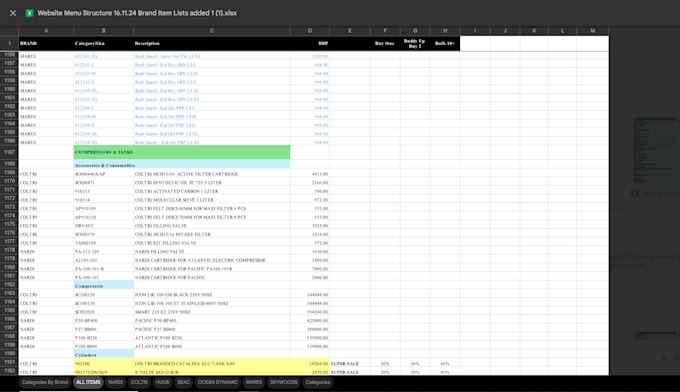Click the BRAND cell in row 1156

point(46,56)
